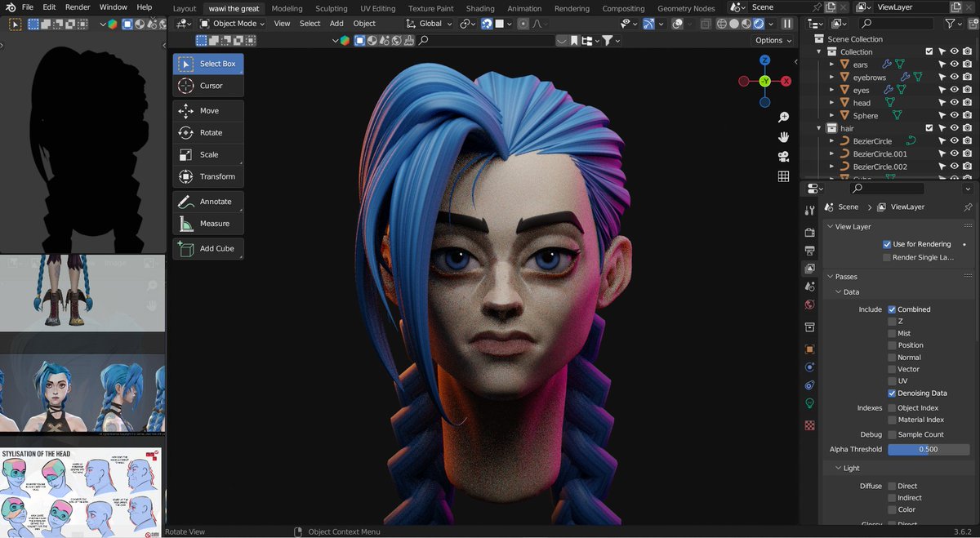Open the Object properties orange square icon
Screen dimensions: 980x538
pos(810,349)
